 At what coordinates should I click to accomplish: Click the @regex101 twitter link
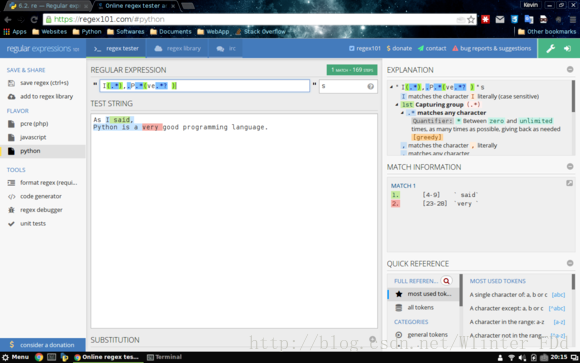[365, 48]
